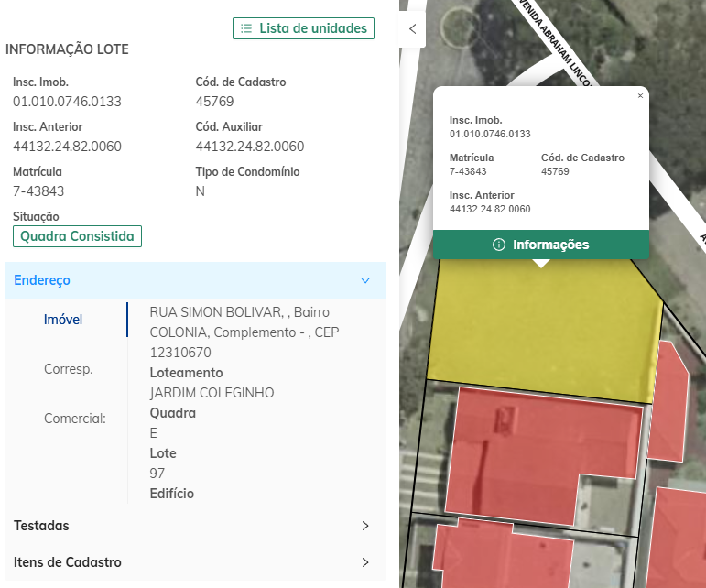Close the map popup with the ×

point(640,95)
